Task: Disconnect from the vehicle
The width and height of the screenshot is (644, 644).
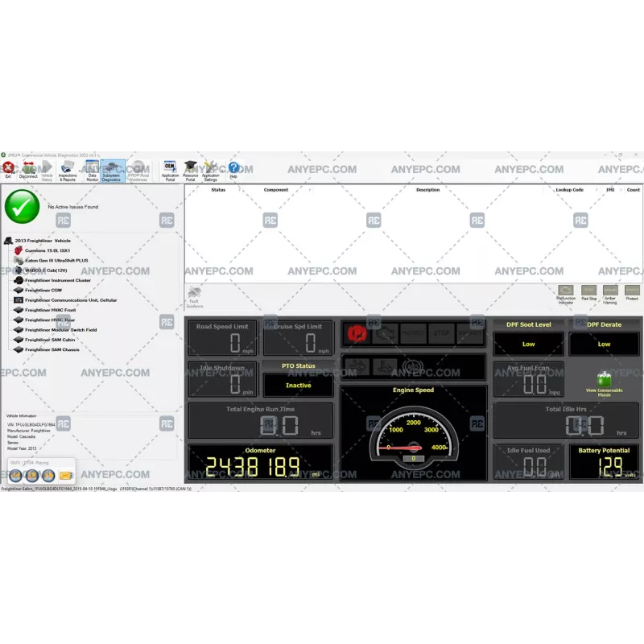Action: point(29,169)
